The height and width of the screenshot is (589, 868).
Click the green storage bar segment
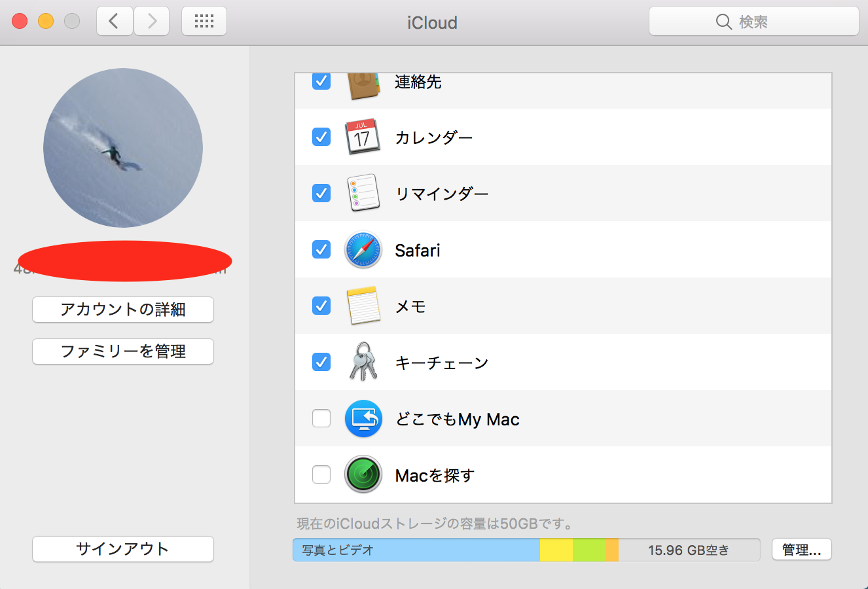tap(589, 550)
